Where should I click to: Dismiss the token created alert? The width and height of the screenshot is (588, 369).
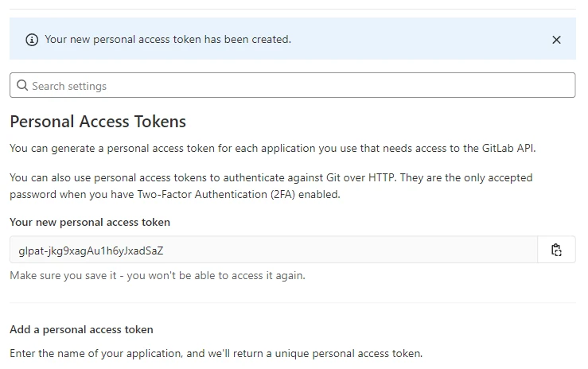(x=556, y=40)
